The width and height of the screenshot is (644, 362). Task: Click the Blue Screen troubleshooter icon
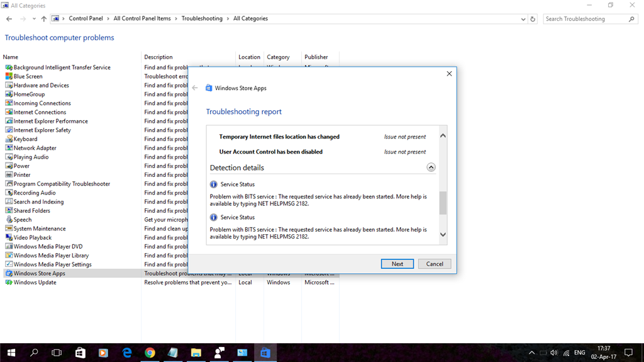tap(9, 77)
